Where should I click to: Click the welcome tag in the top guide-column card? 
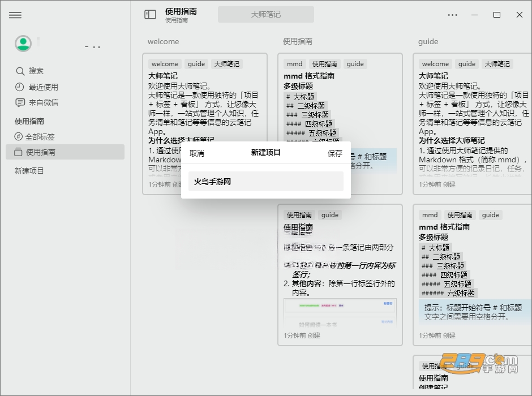click(x=435, y=64)
